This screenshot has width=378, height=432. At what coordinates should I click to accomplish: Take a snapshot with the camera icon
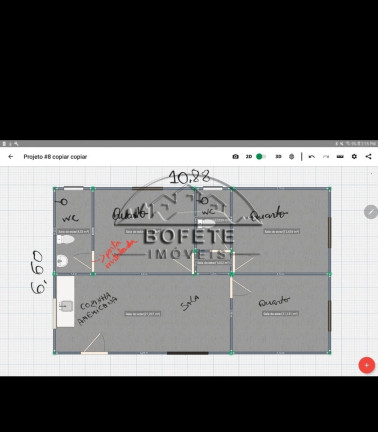coord(235,156)
